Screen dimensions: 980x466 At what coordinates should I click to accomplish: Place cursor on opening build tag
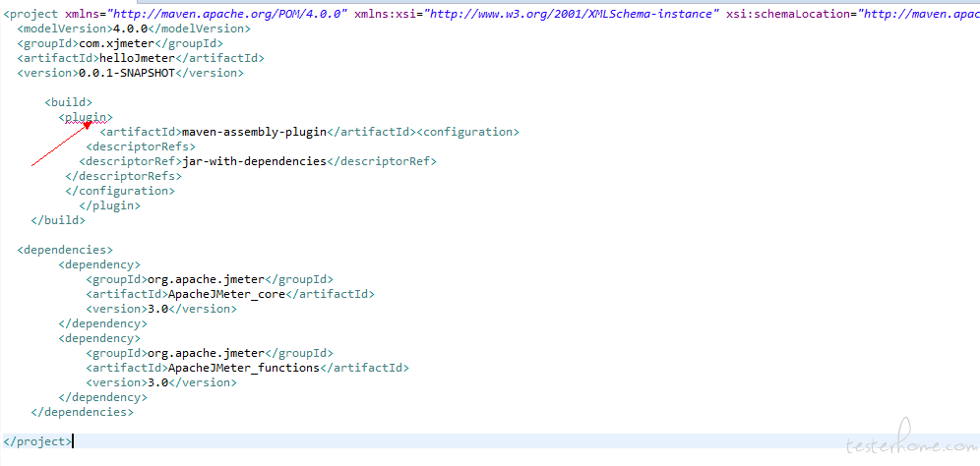(69, 102)
